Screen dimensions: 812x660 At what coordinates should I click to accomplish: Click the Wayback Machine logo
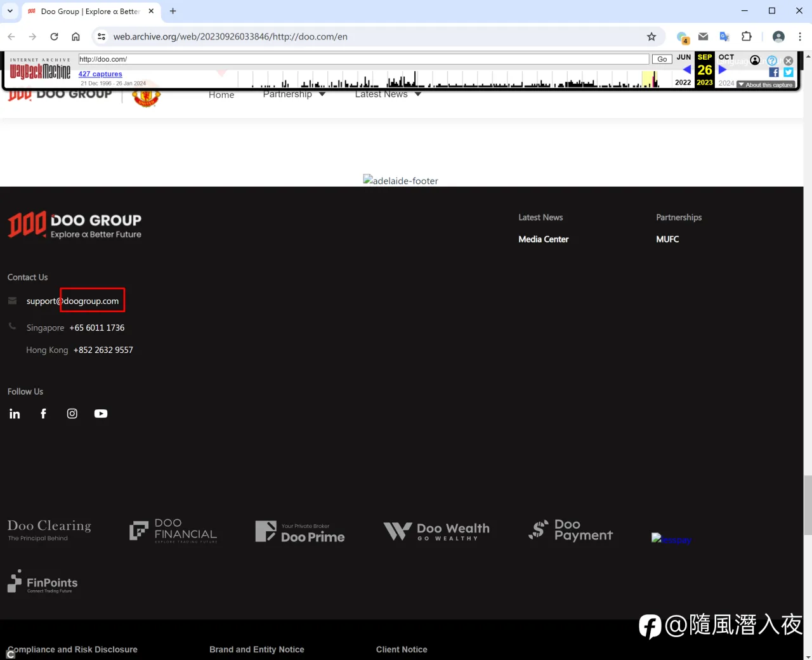[40, 70]
